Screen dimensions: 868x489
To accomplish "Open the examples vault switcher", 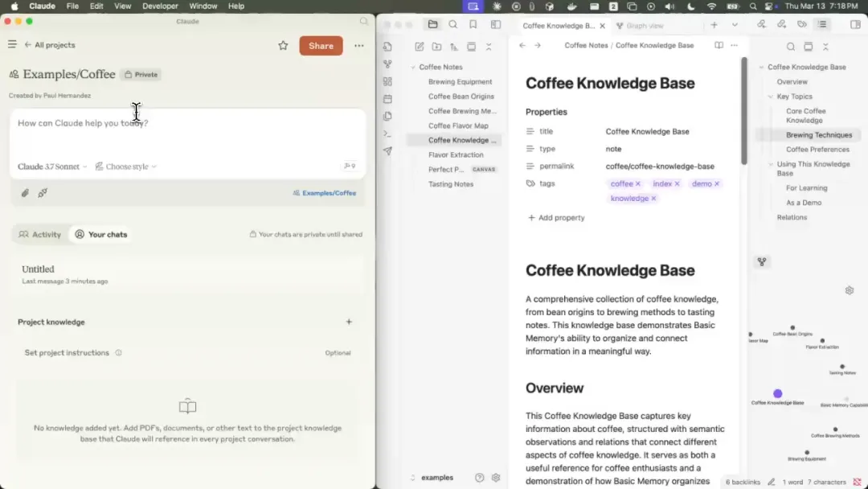I will pyautogui.click(x=432, y=478).
